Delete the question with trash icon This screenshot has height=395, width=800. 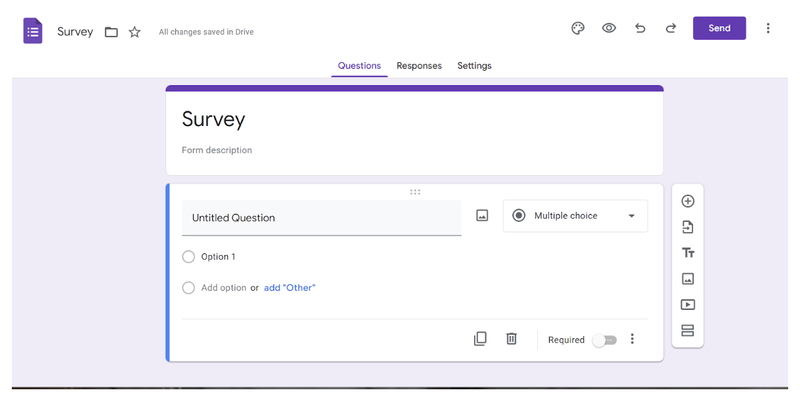(x=511, y=339)
